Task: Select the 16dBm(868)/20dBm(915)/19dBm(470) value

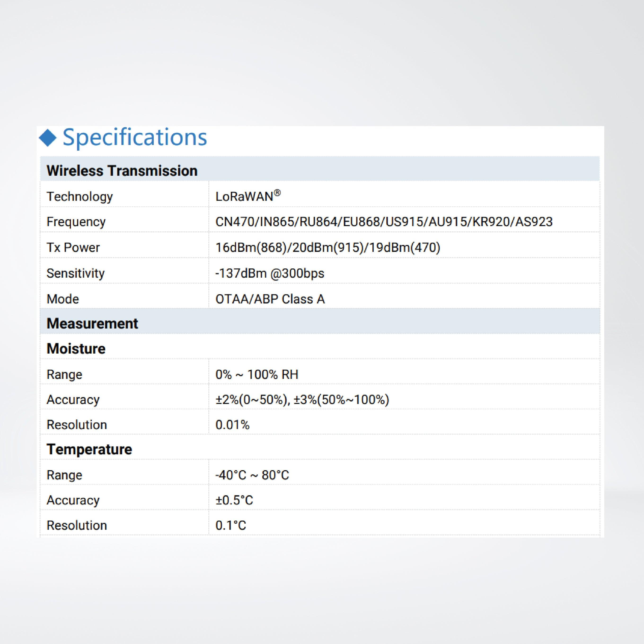Action: [x=328, y=248]
